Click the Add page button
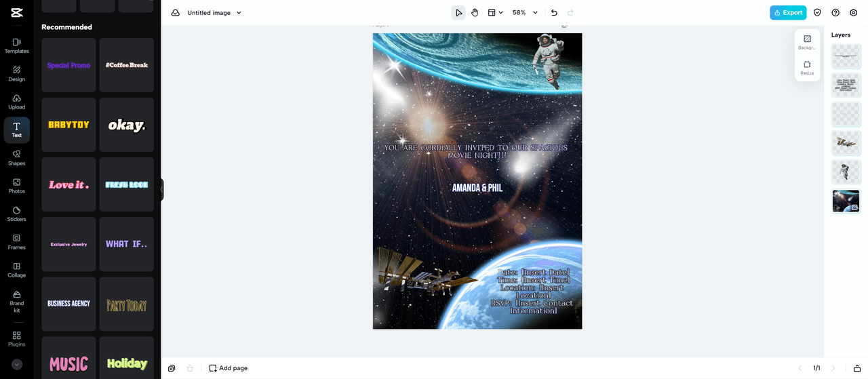The width and height of the screenshot is (868, 379). point(229,368)
